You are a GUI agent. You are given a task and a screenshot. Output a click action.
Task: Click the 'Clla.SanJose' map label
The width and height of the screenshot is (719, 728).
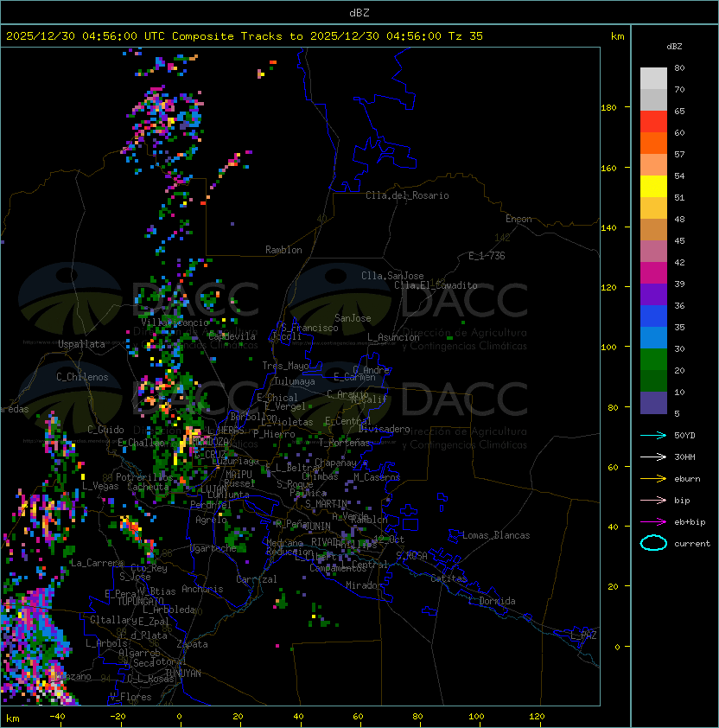pos(392,276)
